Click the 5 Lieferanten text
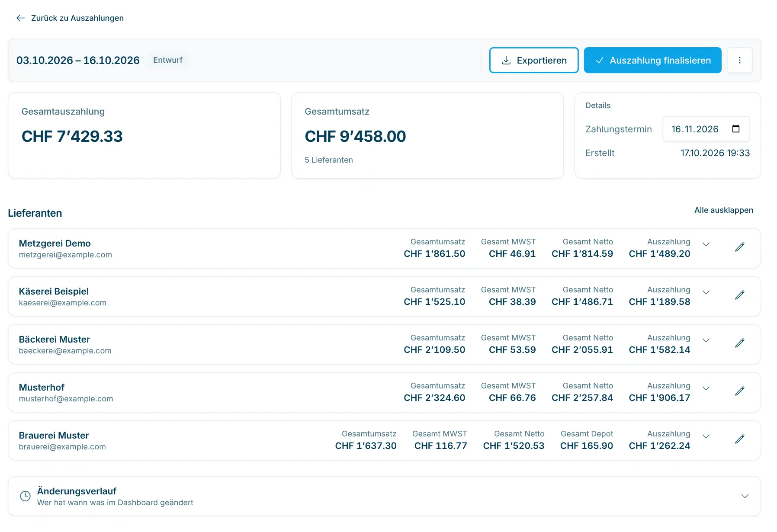Viewport: 777px width, 532px height. 329,160
